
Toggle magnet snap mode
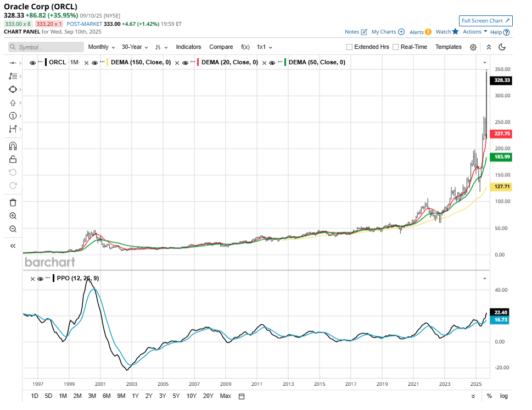tap(13, 146)
